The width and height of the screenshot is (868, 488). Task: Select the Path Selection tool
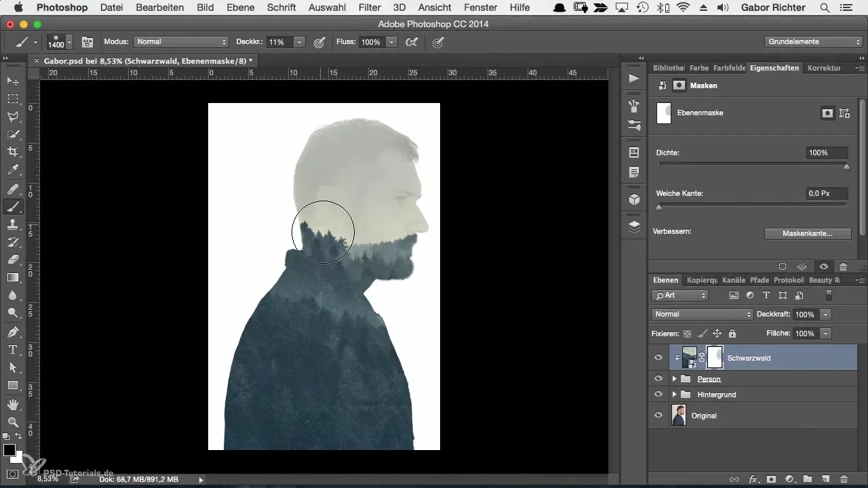[13, 367]
